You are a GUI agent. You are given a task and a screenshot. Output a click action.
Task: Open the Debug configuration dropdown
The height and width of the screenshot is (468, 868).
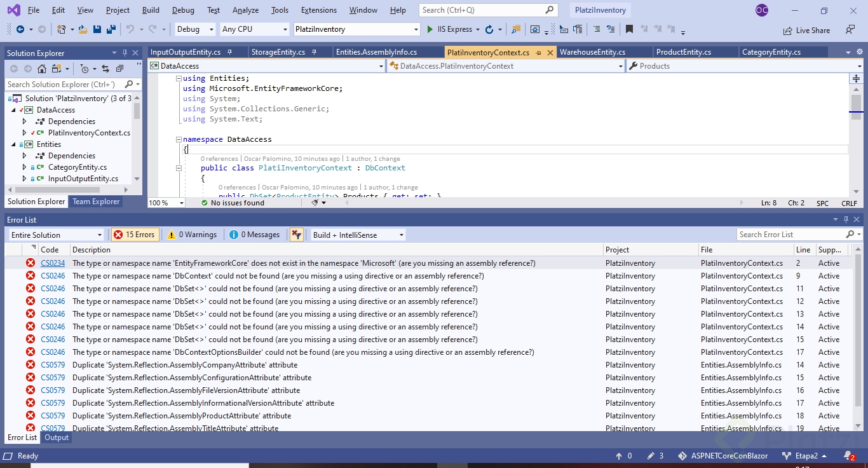[x=195, y=29]
